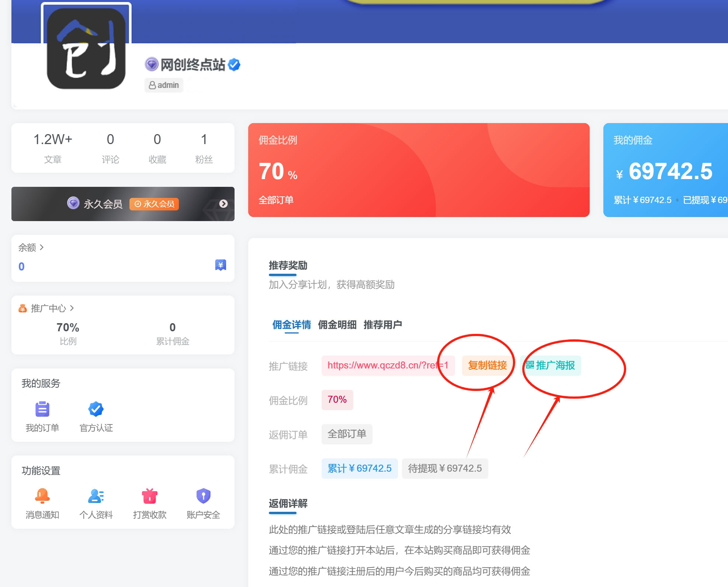Open 消息通知 notification bell icon
728x587 pixels.
(42, 496)
